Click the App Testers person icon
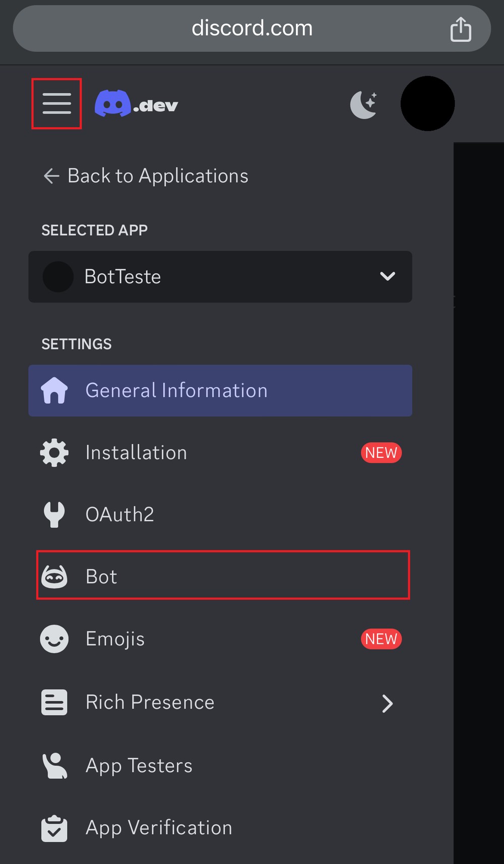Image resolution: width=504 pixels, height=864 pixels. point(54,765)
